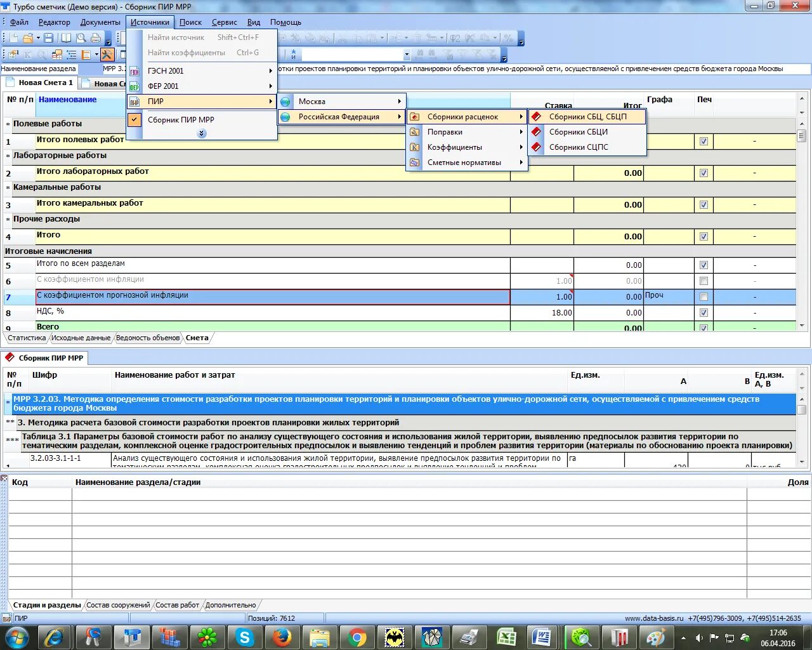Open Firefox from the taskbar
This screenshot has height=650, width=812.
(282, 637)
